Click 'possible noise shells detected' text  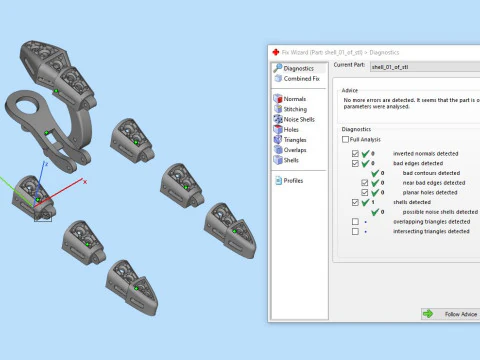click(x=440, y=212)
